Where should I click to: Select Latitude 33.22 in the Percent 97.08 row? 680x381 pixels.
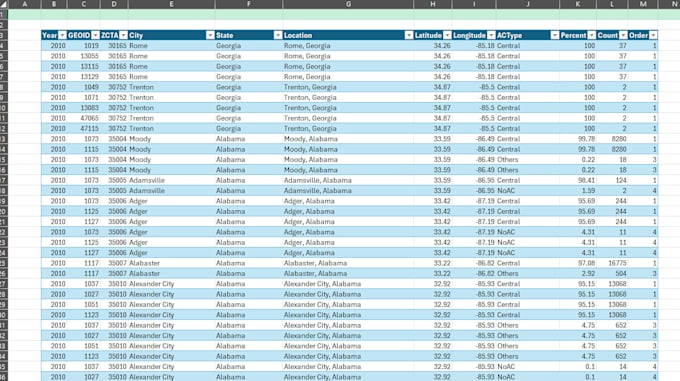click(432, 263)
